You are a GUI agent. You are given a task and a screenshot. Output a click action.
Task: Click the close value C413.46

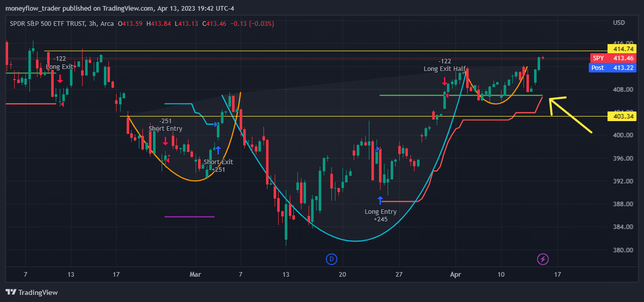coord(214,23)
